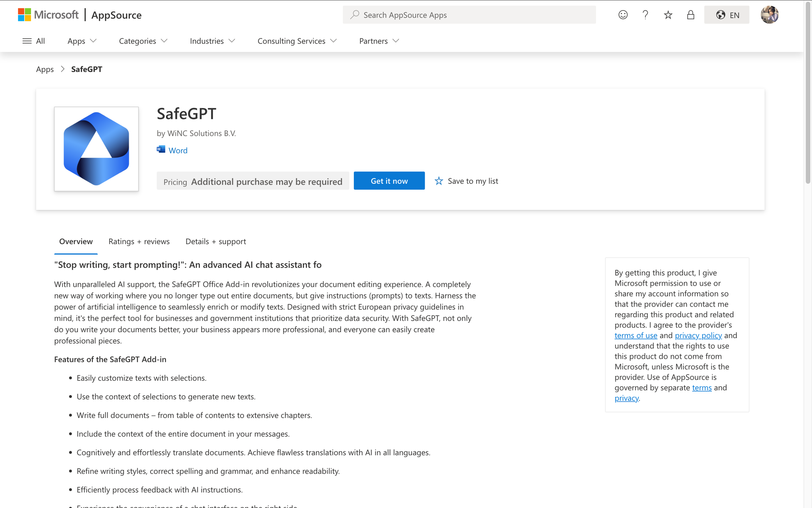Viewport: 812px width, 508px height.
Task: Switch to Ratings + reviews tab
Action: pyautogui.click(x=139, y=241)
